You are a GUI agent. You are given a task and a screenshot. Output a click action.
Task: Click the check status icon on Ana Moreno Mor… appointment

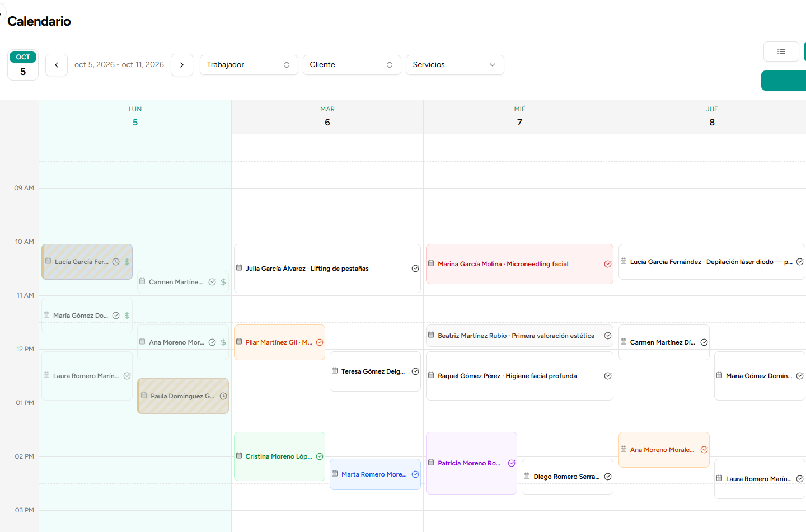[x=212, y=342]
